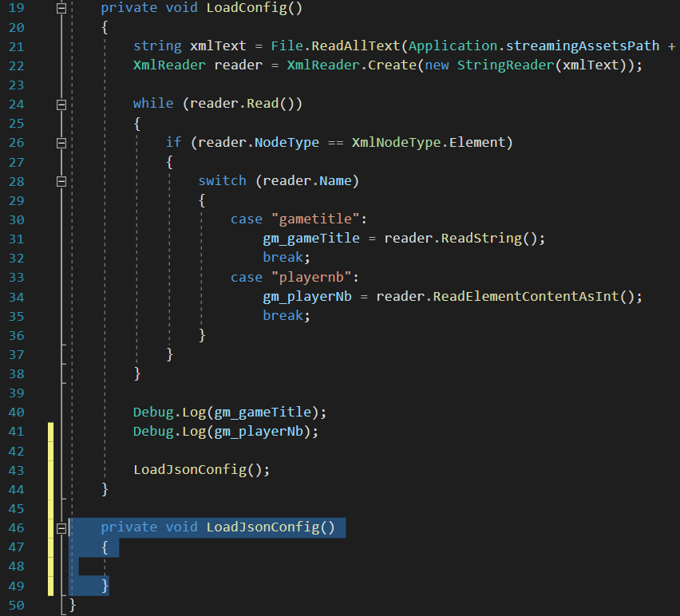
Task: Click the closing brace on line 49
Action: (105, 586)
